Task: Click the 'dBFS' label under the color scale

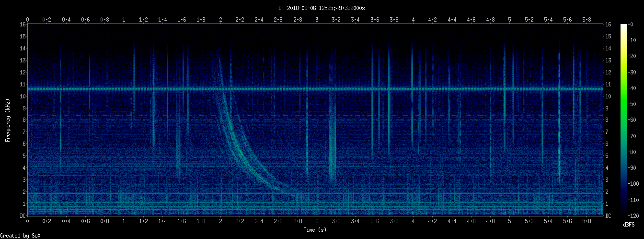Action: [630, 225]
